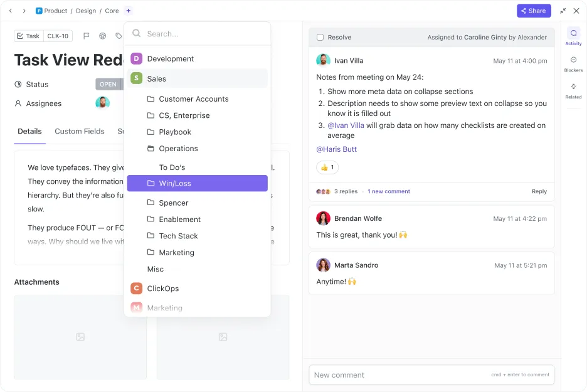Switch to the Custom Fields tab
587x392 pixels.
tap(80, 132)
